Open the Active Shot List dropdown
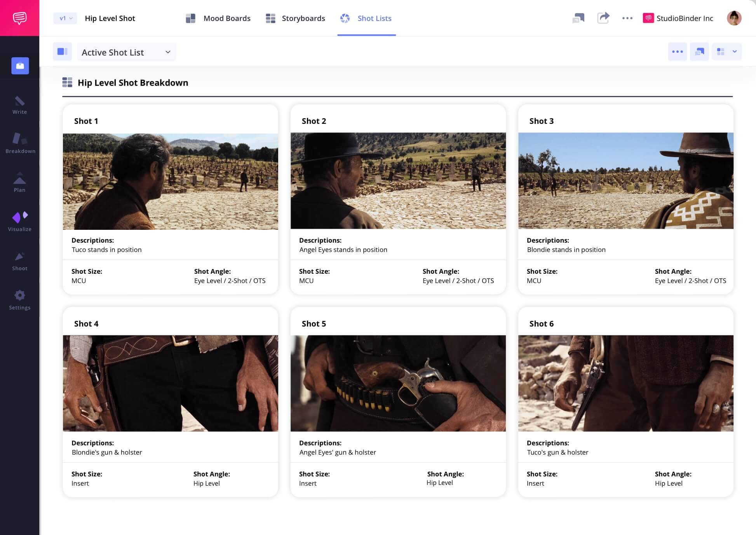Viewport: 756px width, 535px height. point(126,52)
